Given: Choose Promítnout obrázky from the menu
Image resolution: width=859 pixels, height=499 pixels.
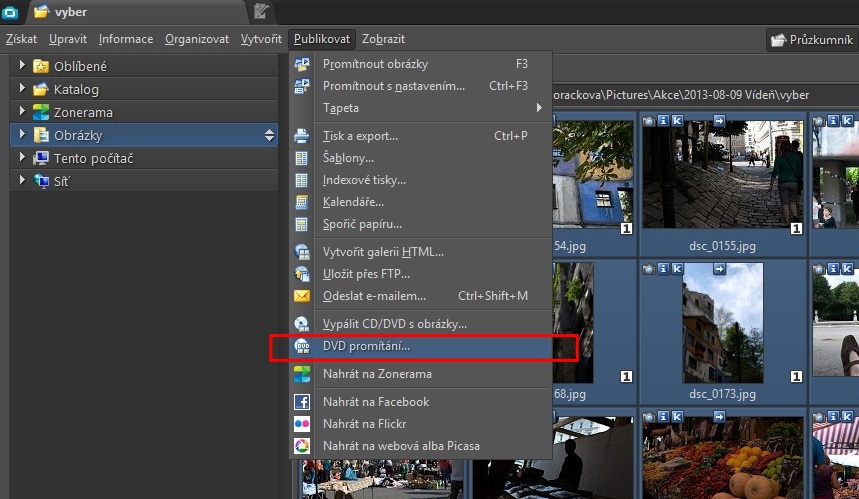Looking at the screenshot, I should [x=420, y=64].
